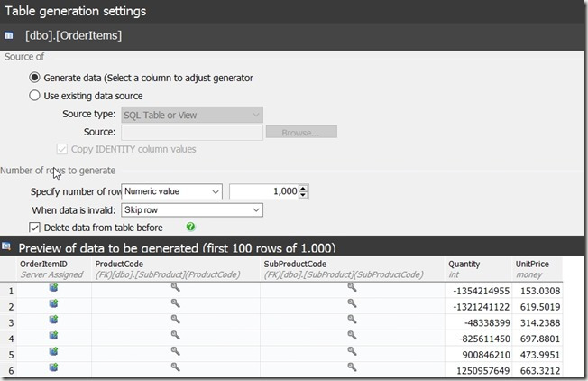Increase row count with stepper up arrow
The width and height of the screenshot is (588, 381).
point(303,188)
